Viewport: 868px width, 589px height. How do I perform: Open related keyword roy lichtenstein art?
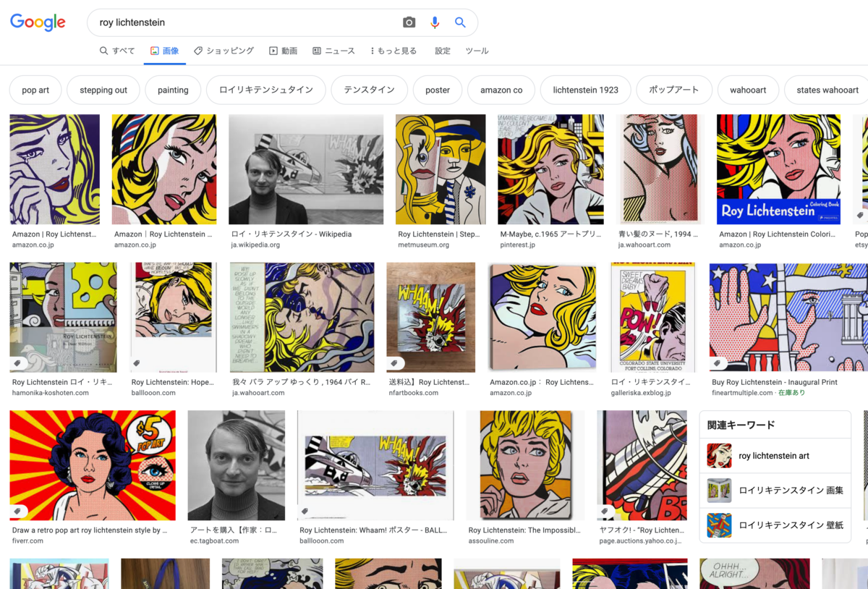tap(775, 456)
